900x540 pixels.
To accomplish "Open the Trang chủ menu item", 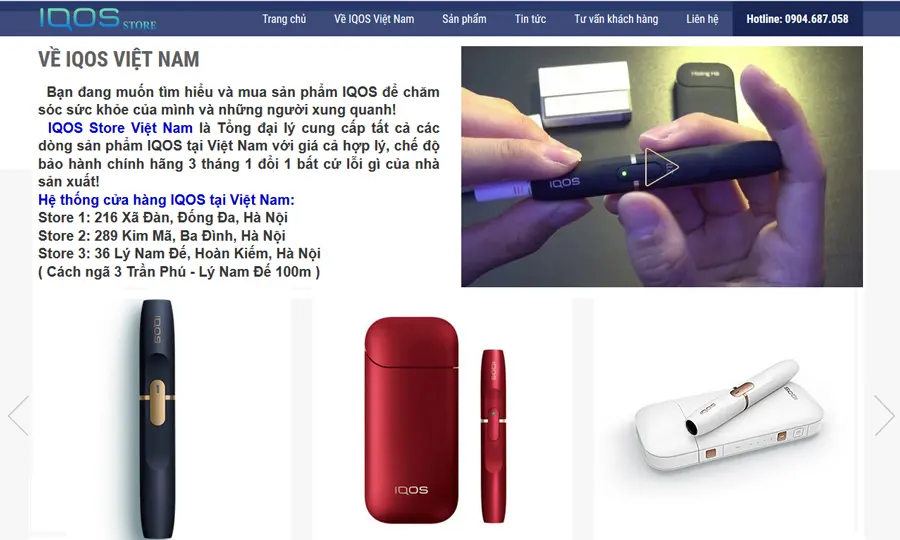I will pos(284,19).
